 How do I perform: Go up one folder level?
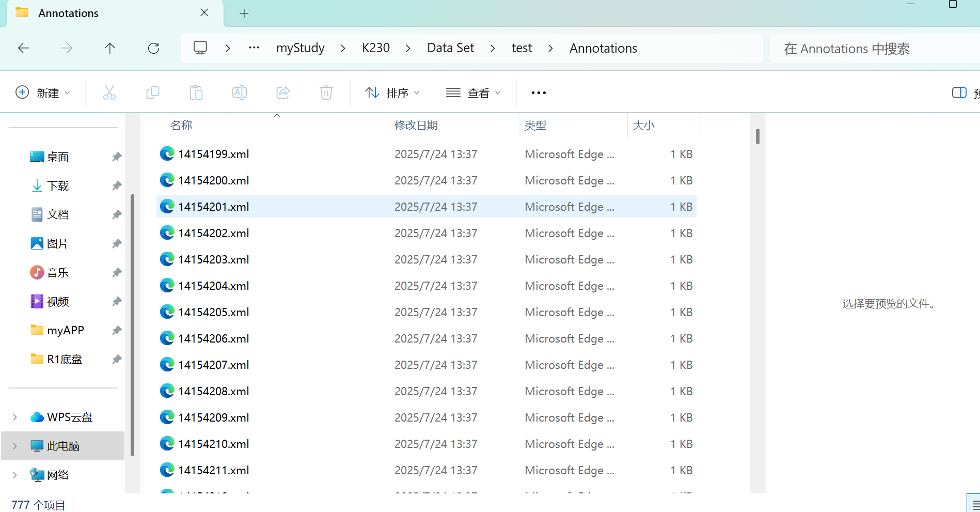[x=110, y=48]
